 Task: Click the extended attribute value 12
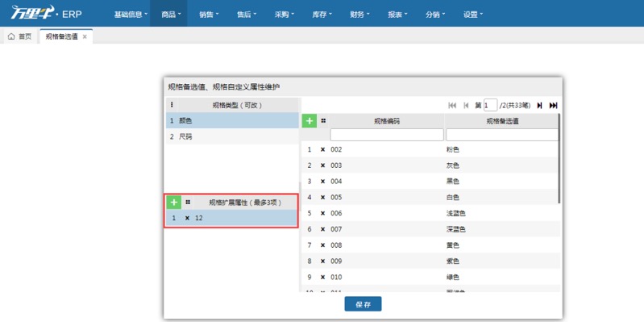(199, 219)
